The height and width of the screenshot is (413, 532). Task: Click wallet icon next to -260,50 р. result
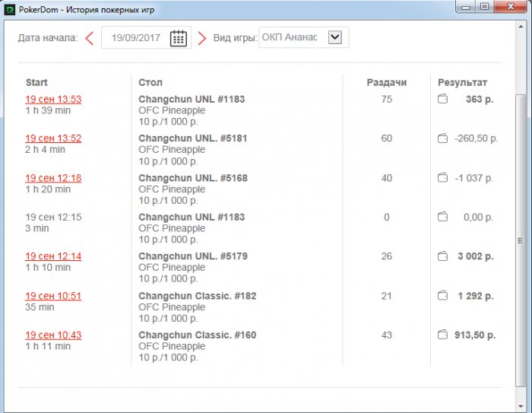[x=442, y=138]
